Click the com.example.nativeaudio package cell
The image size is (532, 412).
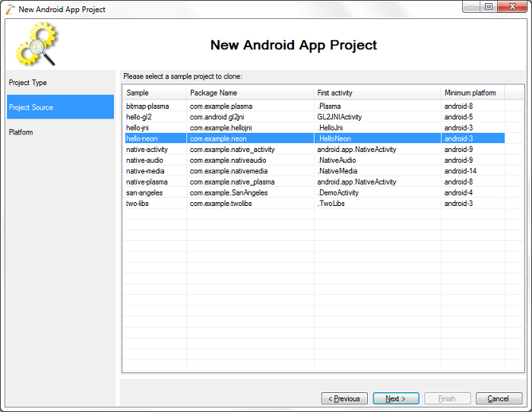tap(228, 160)
